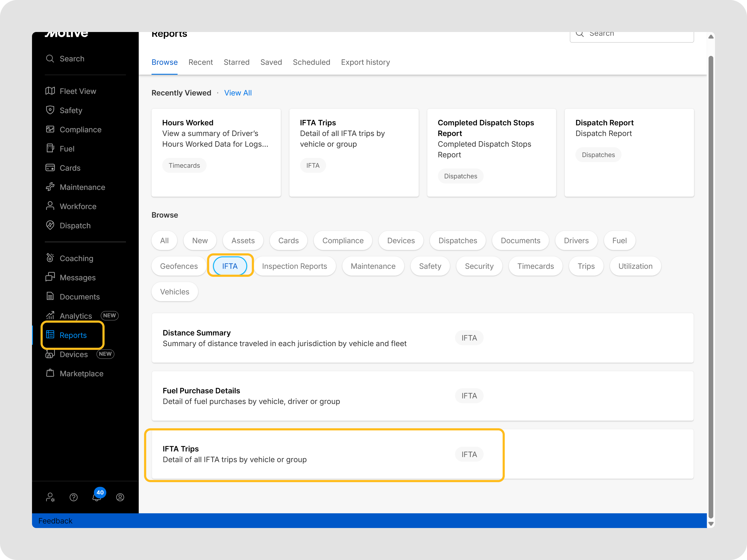Open notifications bell with 40 badge
Screen dimensions: 747x560
97,497
